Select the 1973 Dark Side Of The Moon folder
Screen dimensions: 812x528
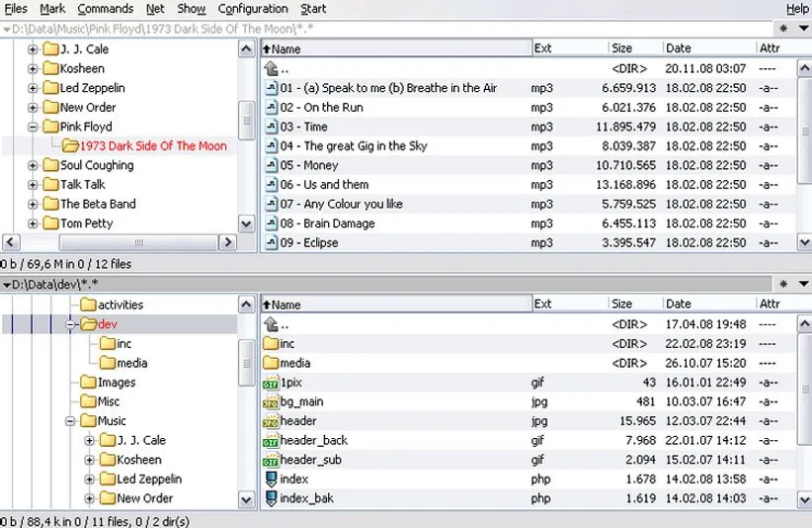coord(153,146)
